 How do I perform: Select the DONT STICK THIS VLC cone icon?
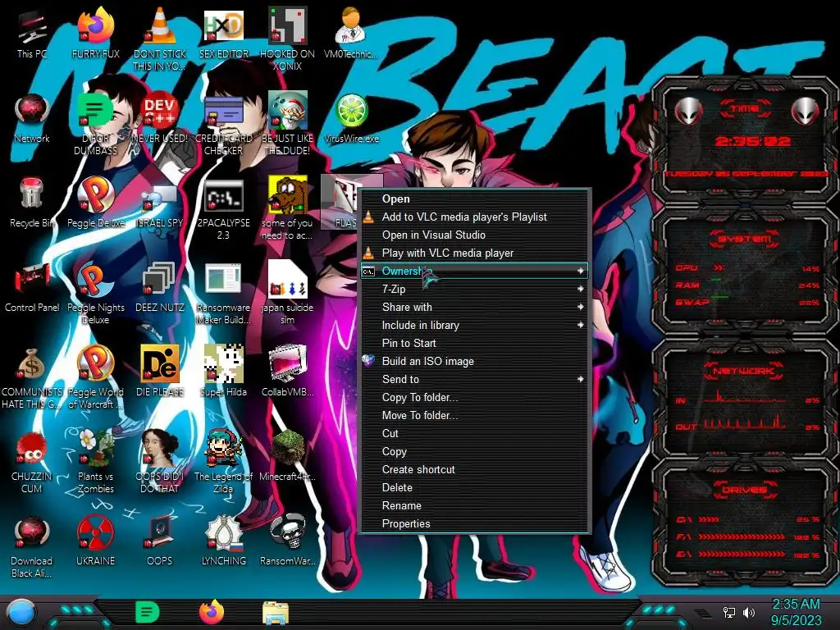160,39
